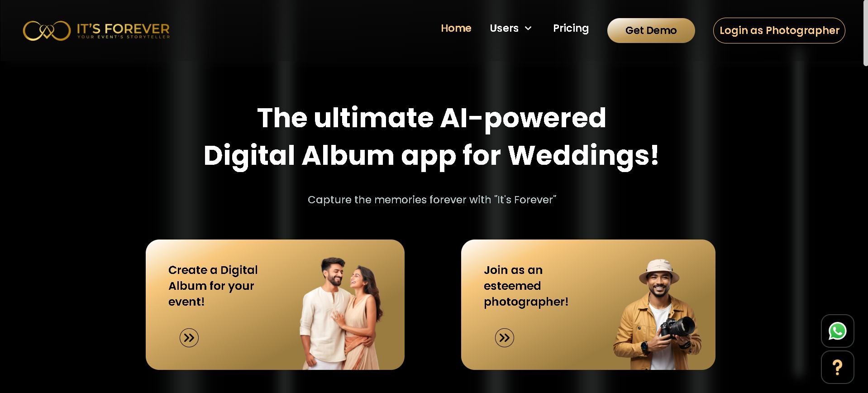Screen dimensions: 868x393
Task: Open the question mark help icon
Action: 837,367
